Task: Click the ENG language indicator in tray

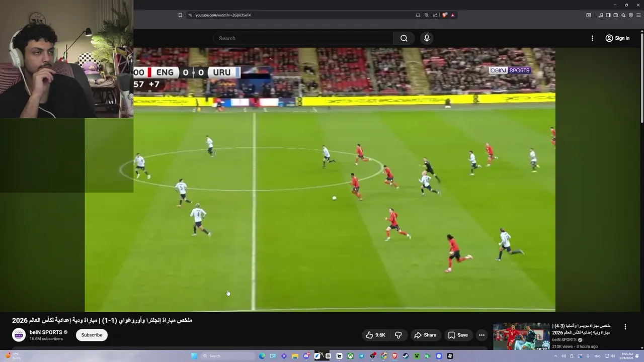Action: click(x=597, y=356)
